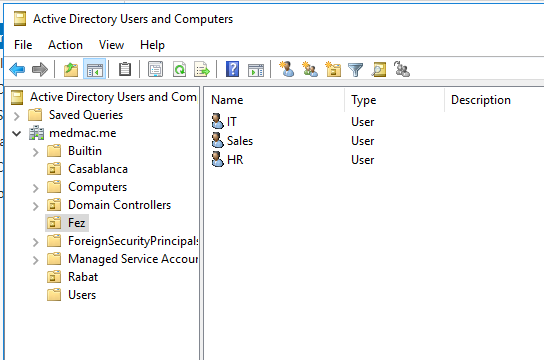Create a new group with toolbar icon
Image resolution: width=544 pixels, height=360 pixels.
point(310,69)
